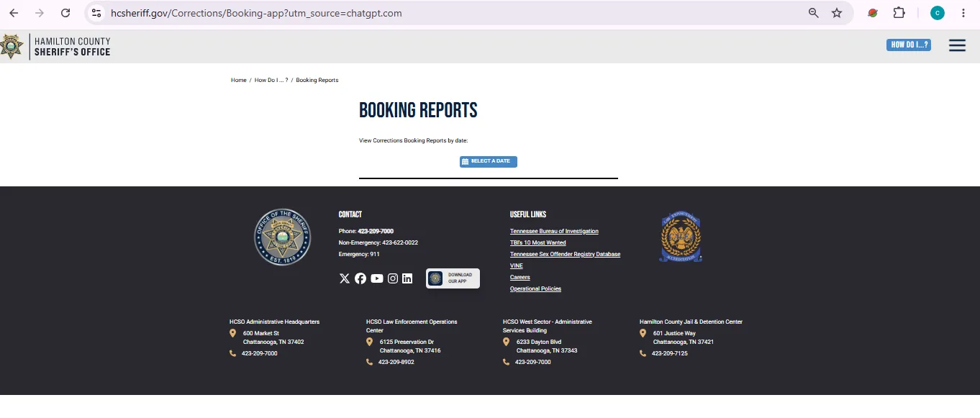This screenshot has height=418, width=980.
Task: Reload the page with the refresh icon
Action: (x=65, y=13)
